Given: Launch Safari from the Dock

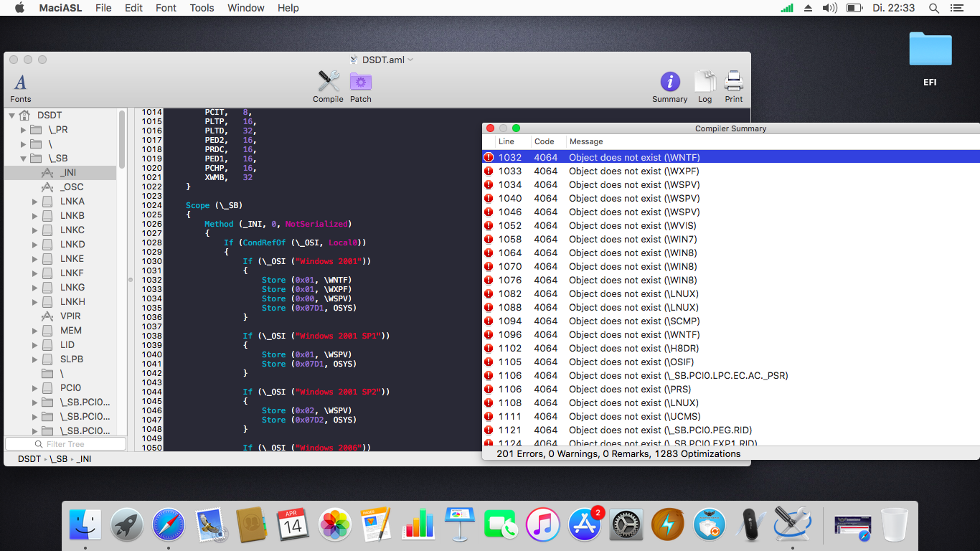Looking at the screenshot, I should tap(168, 525).
